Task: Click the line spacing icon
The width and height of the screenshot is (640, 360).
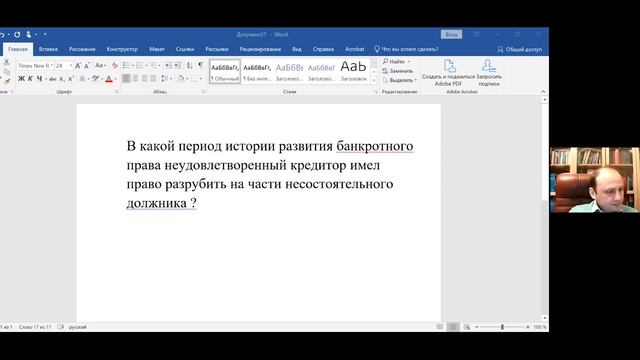Action: pos(164,78)
